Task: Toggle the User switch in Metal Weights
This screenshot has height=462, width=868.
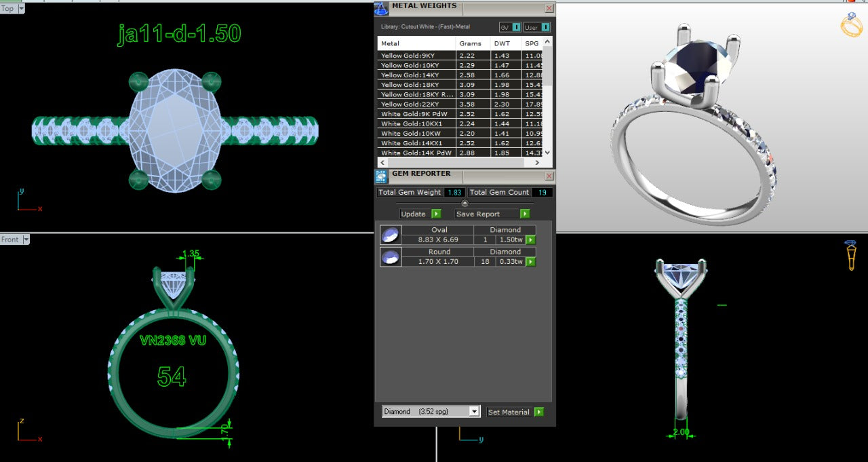Action: pos(536,27)
